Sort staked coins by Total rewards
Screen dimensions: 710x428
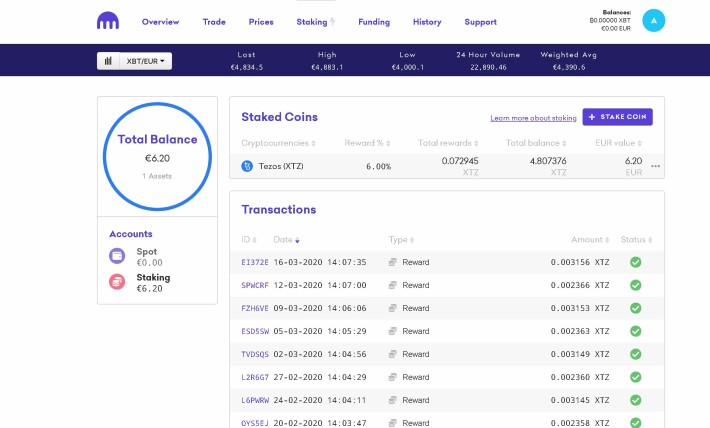448,143
